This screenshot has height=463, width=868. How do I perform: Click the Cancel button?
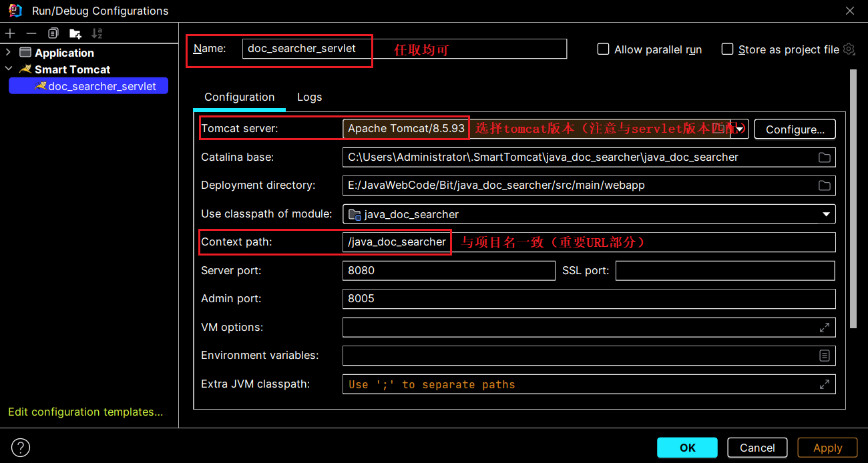[757, 448]
